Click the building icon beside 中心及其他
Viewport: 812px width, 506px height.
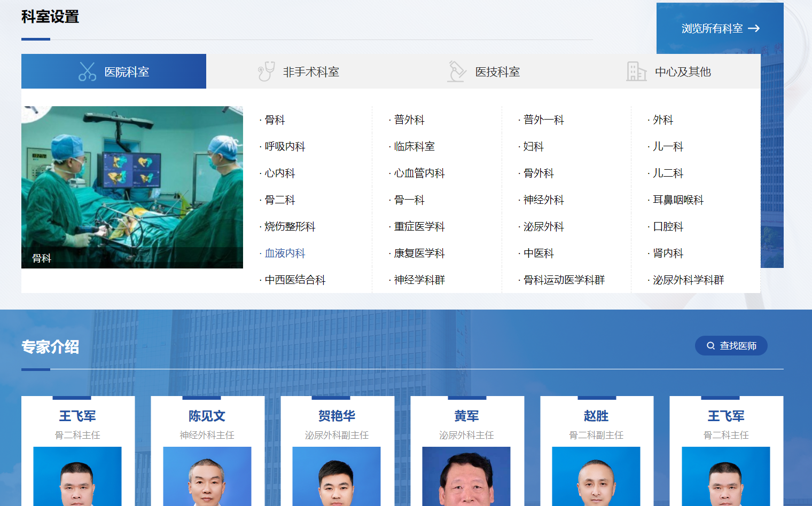[x=636, y=72]
